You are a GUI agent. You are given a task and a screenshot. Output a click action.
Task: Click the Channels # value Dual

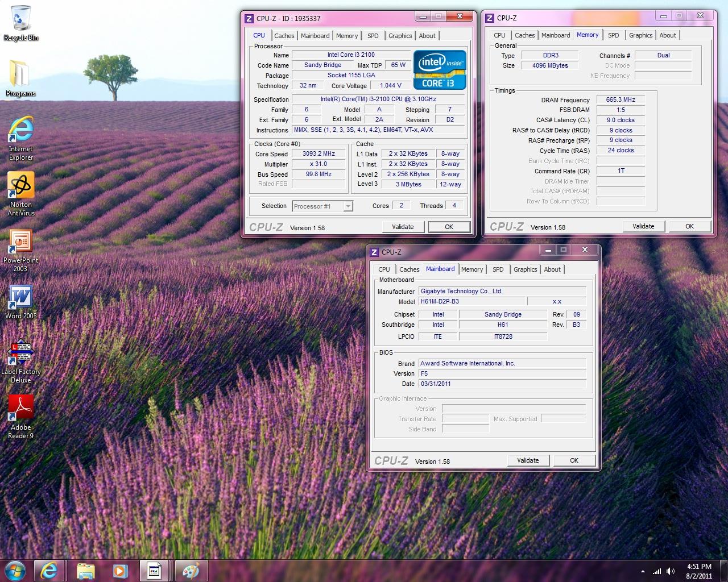[x=663, y=55]
